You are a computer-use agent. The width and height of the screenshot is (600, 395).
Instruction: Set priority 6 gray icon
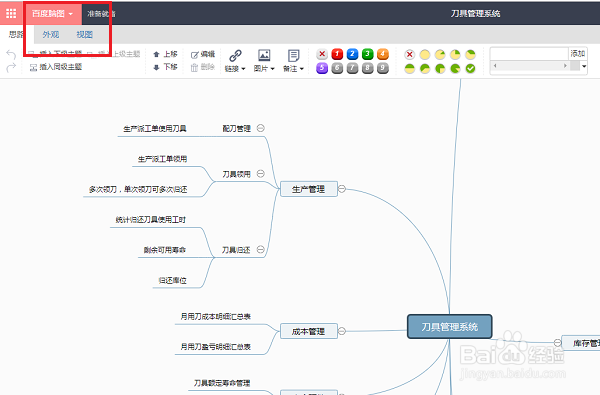337,68
